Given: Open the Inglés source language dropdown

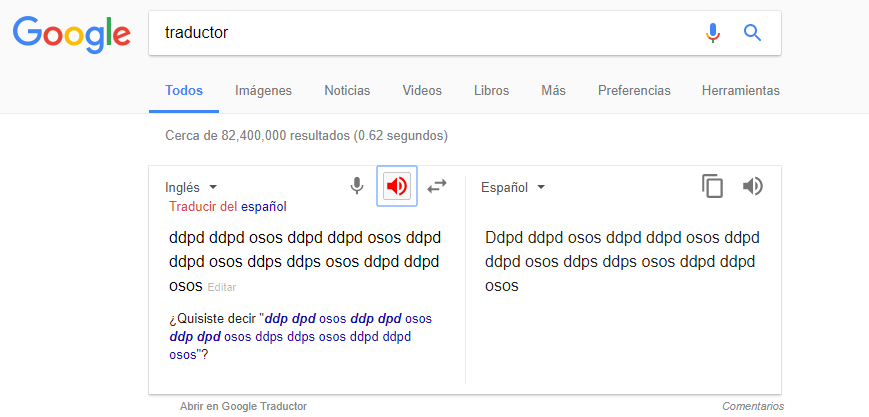Looking at the screenshot, I should click(191, 187).
